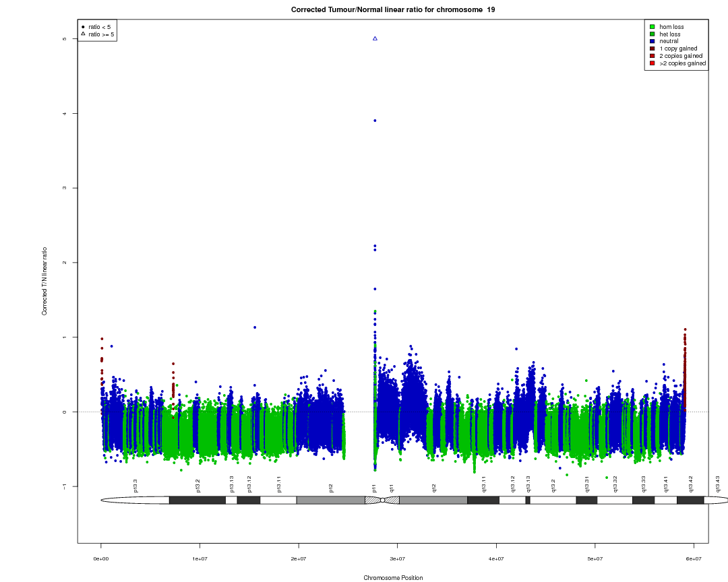The width and height of the screenshot is (728, 582).
Task: Click the y-axis tick label '4'
Action: point(65,114)
